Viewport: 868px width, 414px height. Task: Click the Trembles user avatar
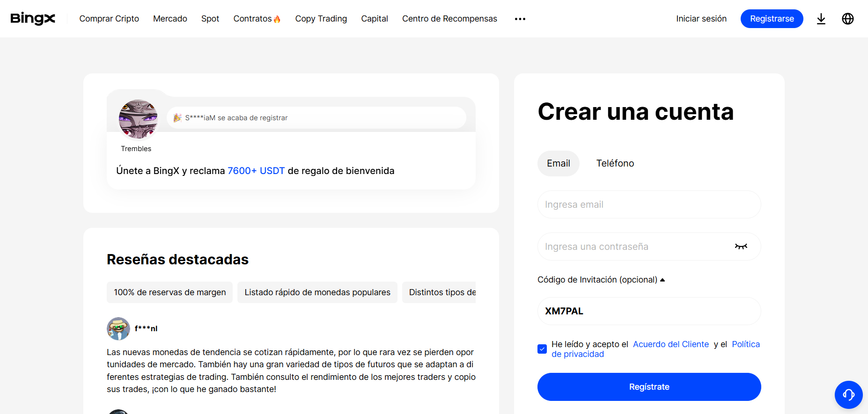138,119
